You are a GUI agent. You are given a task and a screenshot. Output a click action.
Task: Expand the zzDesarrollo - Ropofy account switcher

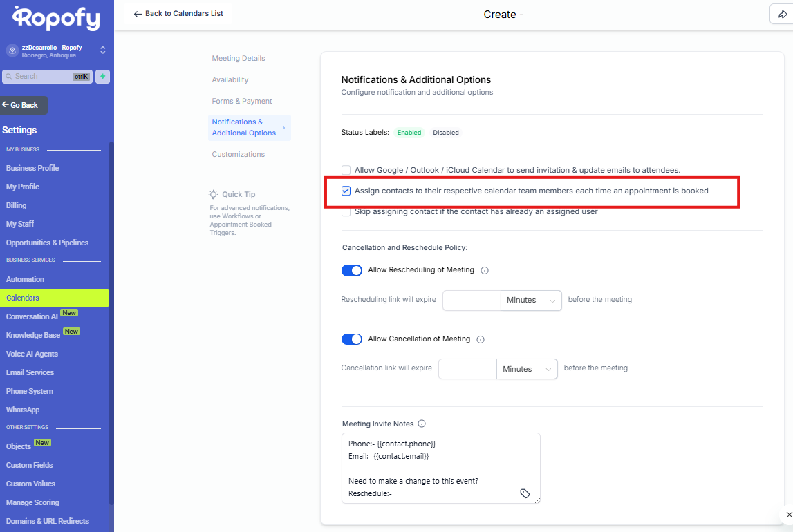coord(102,50)
